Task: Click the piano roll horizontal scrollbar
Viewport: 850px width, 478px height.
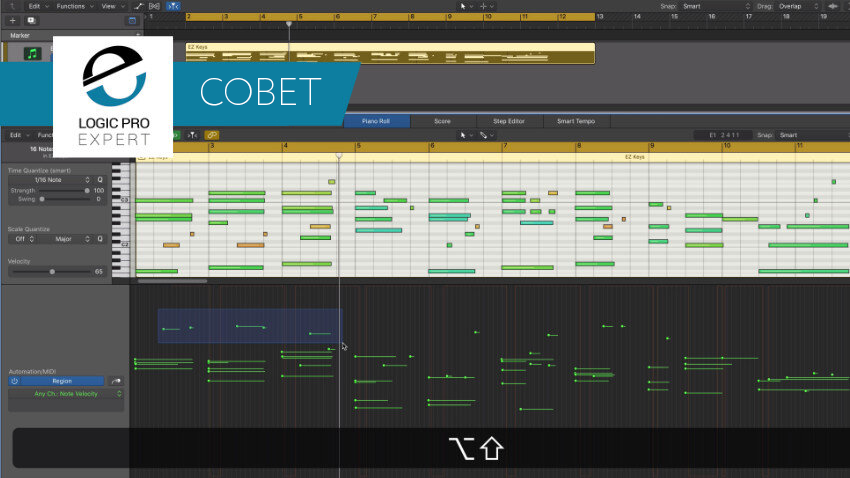Action: pos(172,281)
